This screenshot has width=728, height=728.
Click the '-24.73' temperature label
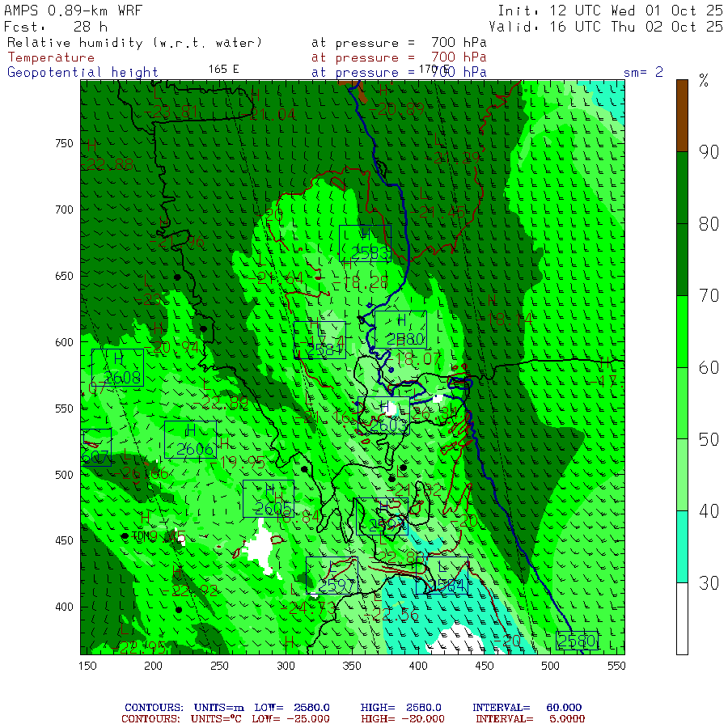(x=310, y=608)
